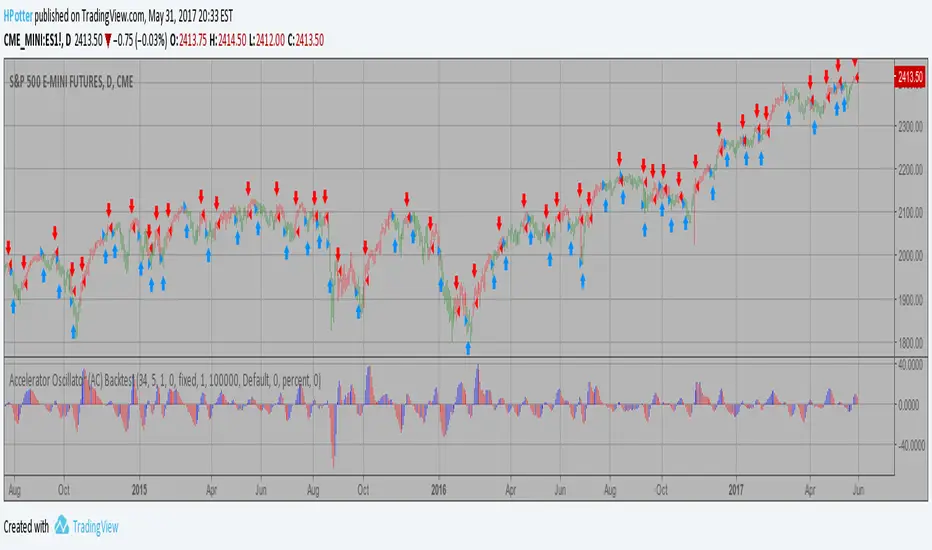Screen dimensions: 932x550
Task: Click the red down triangle before -0.75
Action: pos(108,40)
